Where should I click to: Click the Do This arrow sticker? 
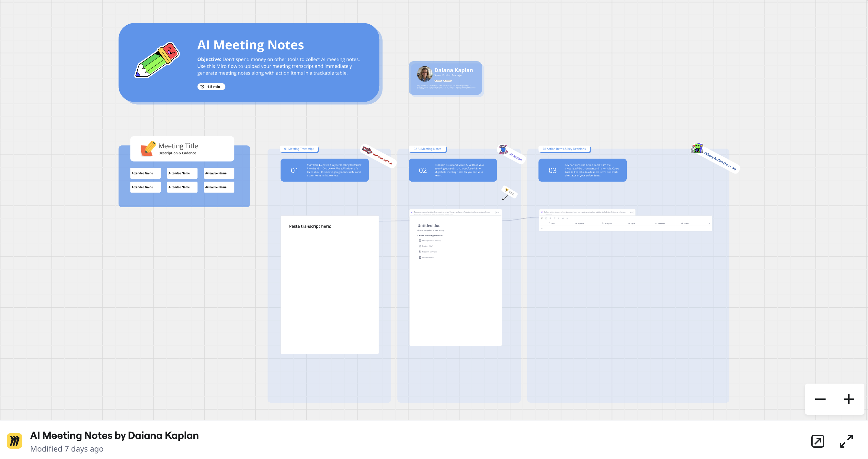point(367,150)
